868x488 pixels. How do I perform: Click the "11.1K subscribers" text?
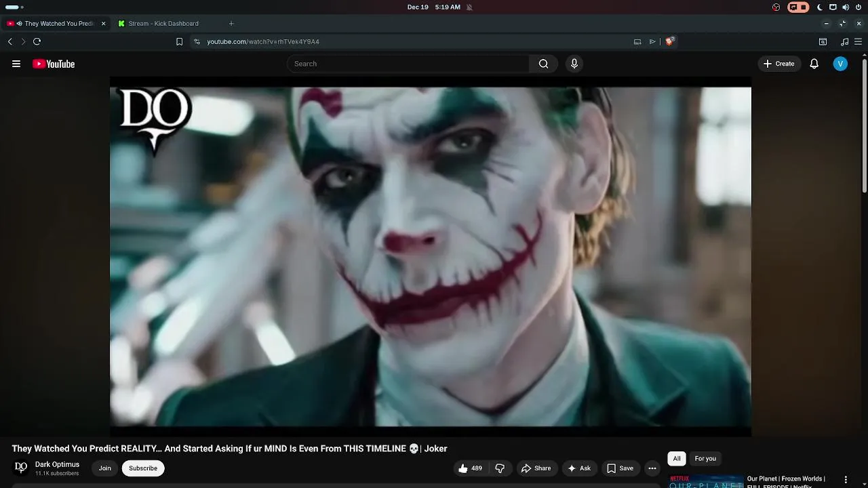click(x=57, y=473)
